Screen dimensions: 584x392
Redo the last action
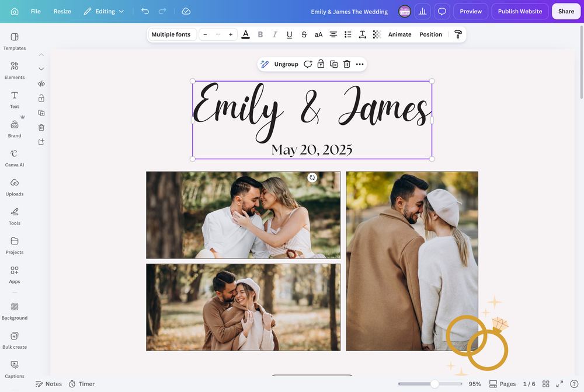pos(162,12)
